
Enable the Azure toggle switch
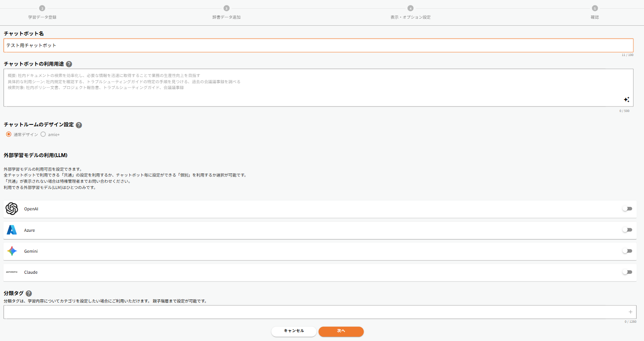[x=627, y=230]
